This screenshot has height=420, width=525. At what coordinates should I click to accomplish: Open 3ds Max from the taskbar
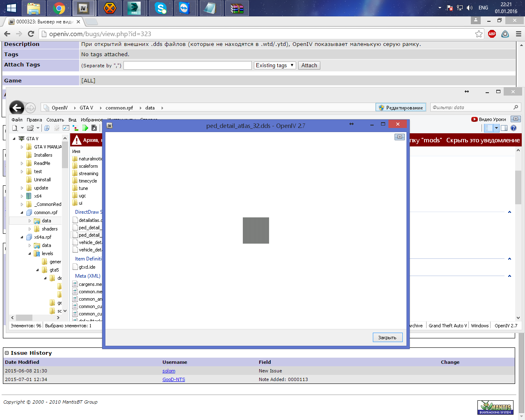pyautogui.click(x=134, y=8)
